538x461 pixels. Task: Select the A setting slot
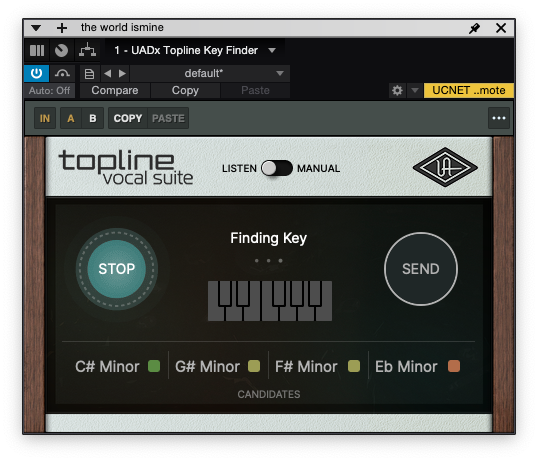71,118
